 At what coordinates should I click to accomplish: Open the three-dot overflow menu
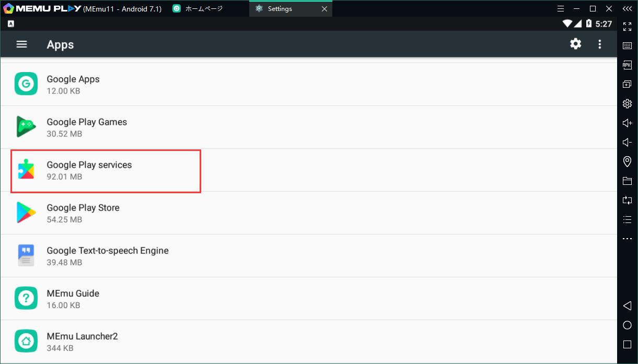pyautogui.click(x=600, y=44)
